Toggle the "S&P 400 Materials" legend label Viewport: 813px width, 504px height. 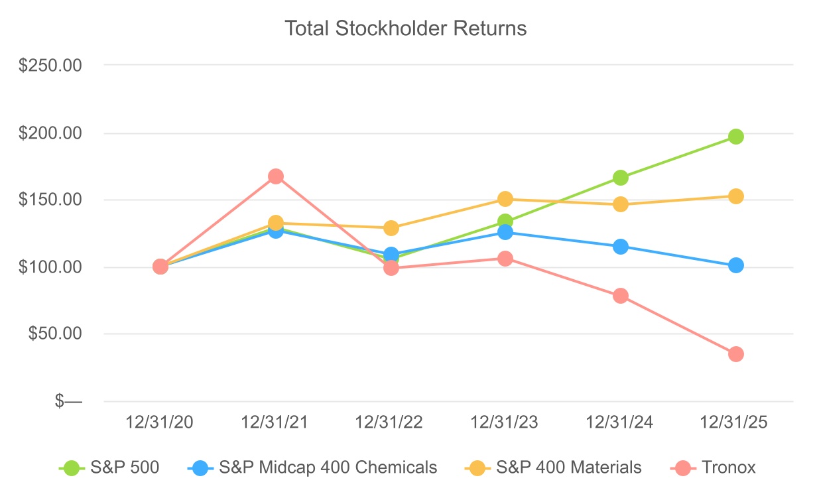[569, 468]
